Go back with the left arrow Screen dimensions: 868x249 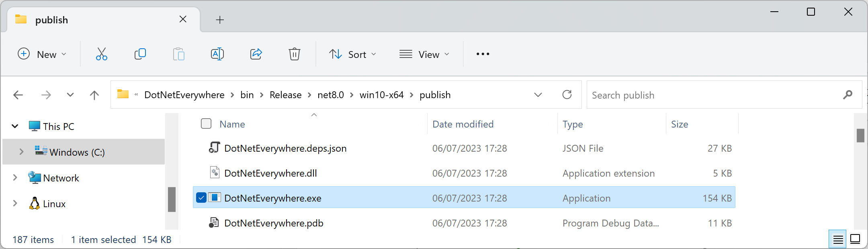pyautogui.click(x=18, y=95)
